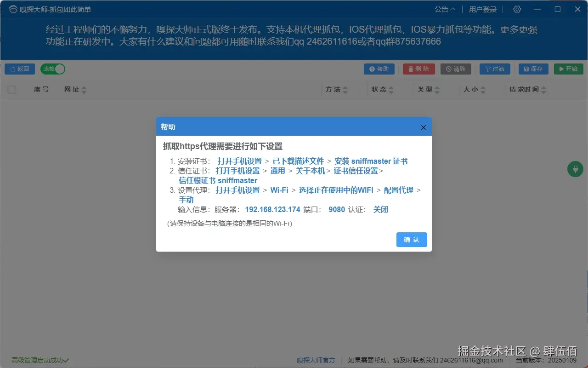The width and height of the screenshot is (588, 368).
Task: Sort by 大小 column arrows
Action: pyautogui.click(x=483, y=90)
